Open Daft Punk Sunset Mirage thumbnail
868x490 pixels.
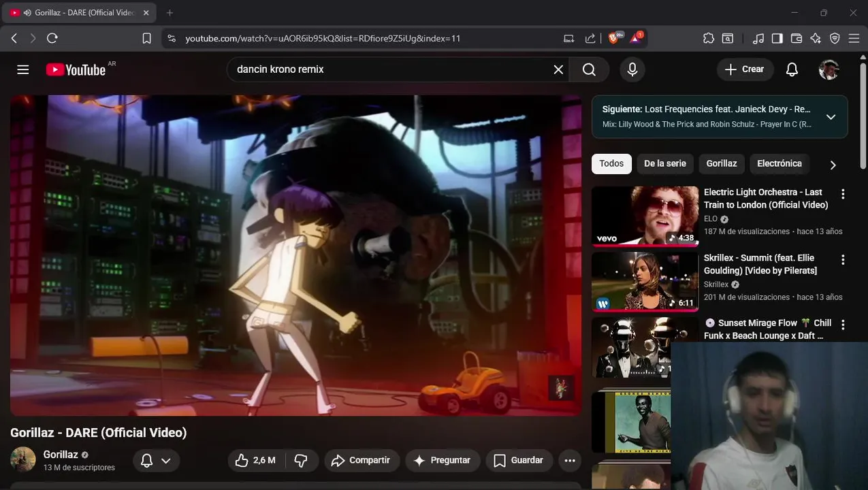[633, 347]
